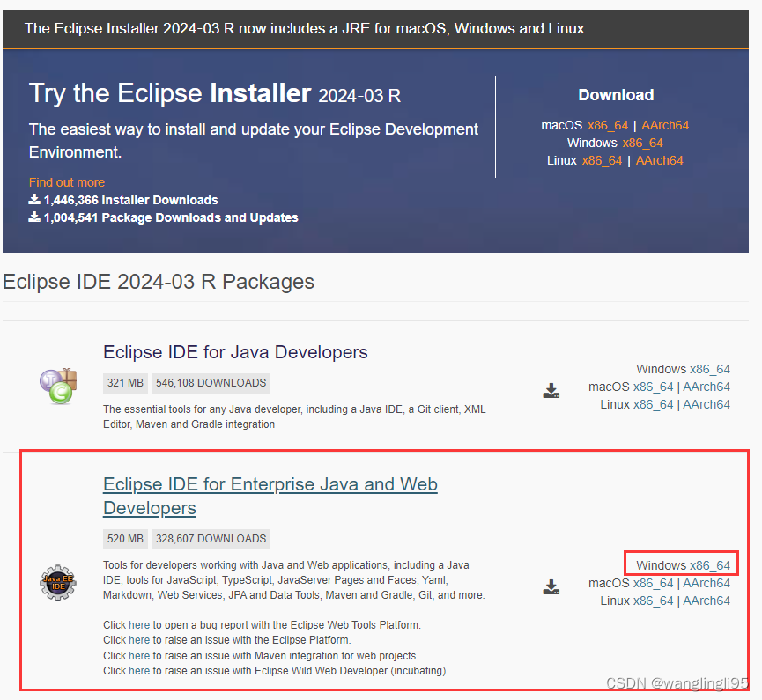
Task: Get Java Developers macOS AArch64 package
Action: 707,387
